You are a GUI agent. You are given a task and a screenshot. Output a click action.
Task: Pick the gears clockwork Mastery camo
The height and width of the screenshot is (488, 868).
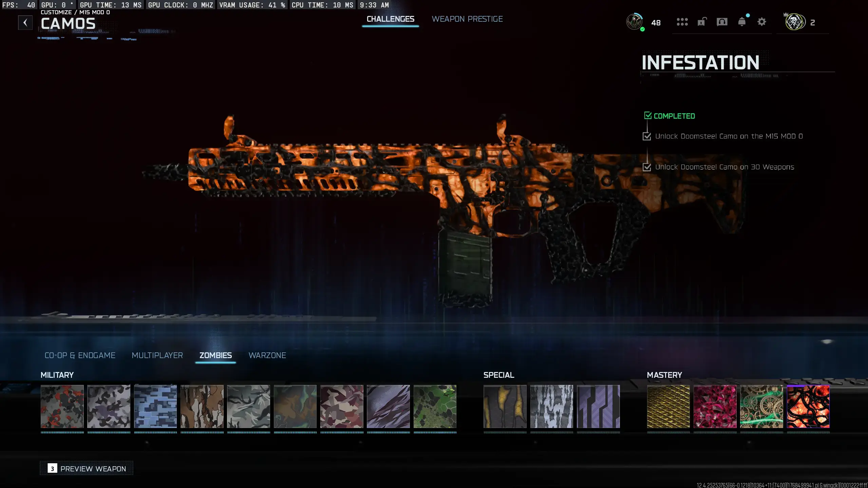pyautogui.click(x=761, y=406)
